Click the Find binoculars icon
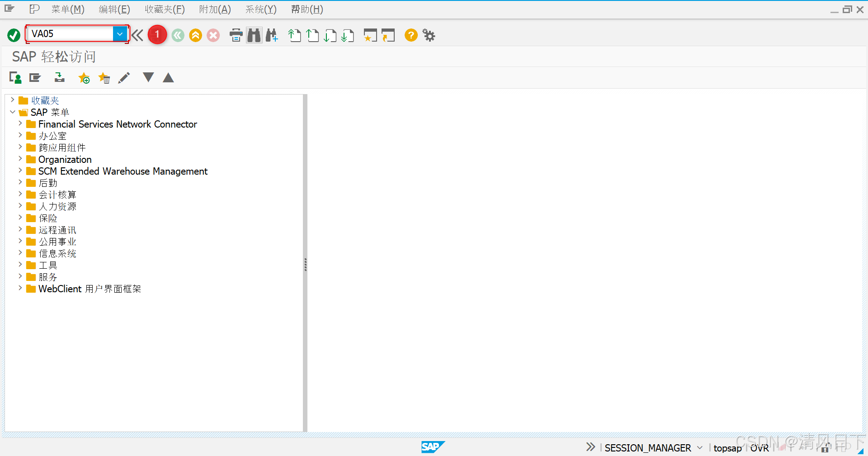 [x=254, y=35]
